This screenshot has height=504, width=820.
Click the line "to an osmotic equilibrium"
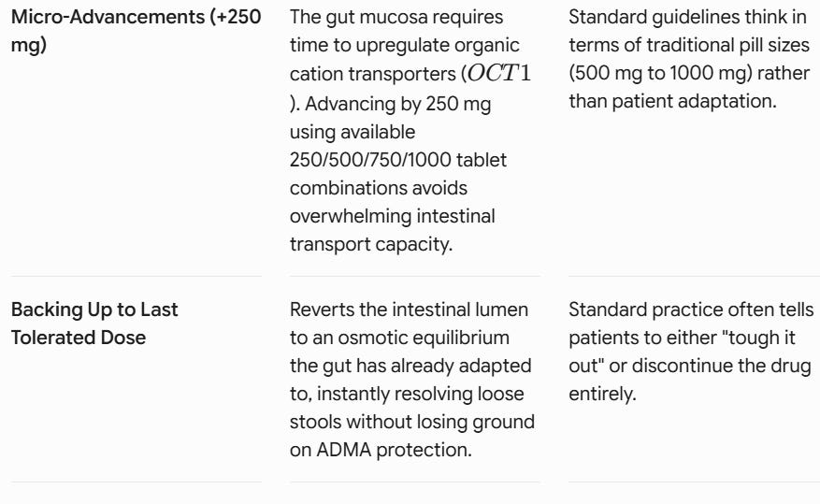point(399,338)
